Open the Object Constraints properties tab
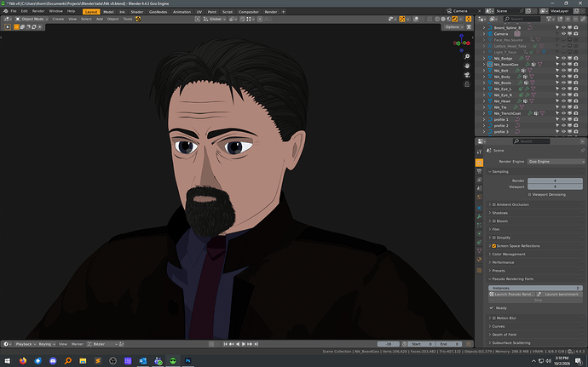 (x=479, y=243)
